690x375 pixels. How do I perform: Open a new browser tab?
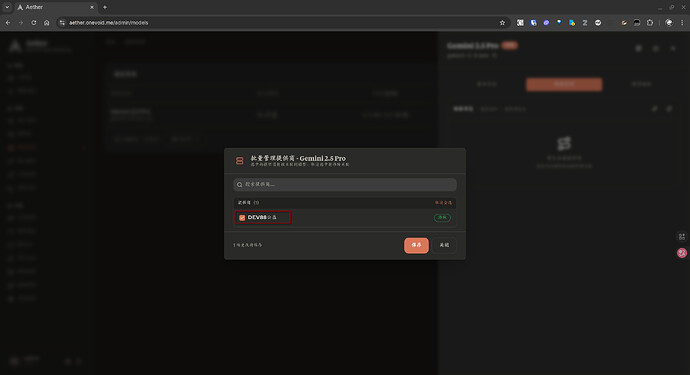pyautogui.click(x=105, y=7)
